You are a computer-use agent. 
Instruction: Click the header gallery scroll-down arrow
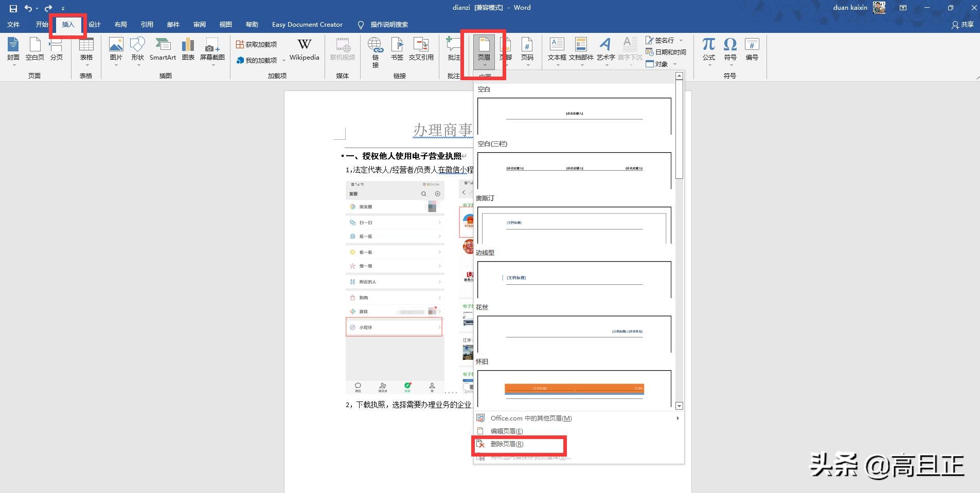[679, 406]
